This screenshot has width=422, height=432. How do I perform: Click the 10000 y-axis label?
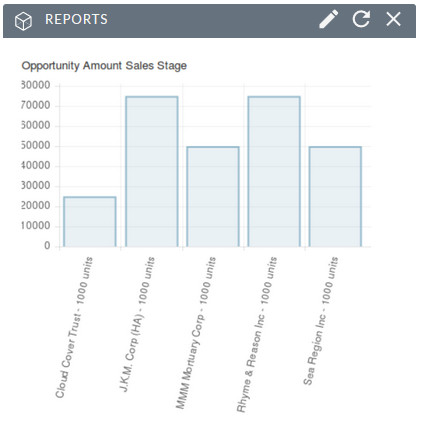click(x=36, y=226)
